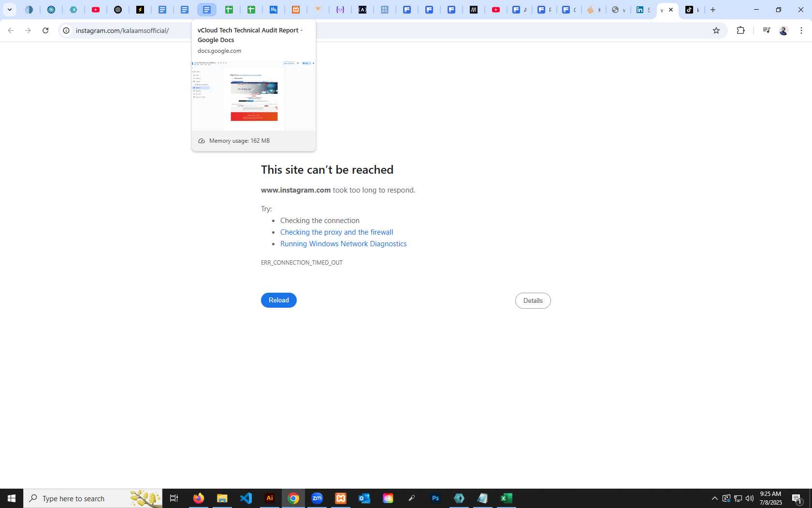Open the volume speaker icon in tray

750,498
